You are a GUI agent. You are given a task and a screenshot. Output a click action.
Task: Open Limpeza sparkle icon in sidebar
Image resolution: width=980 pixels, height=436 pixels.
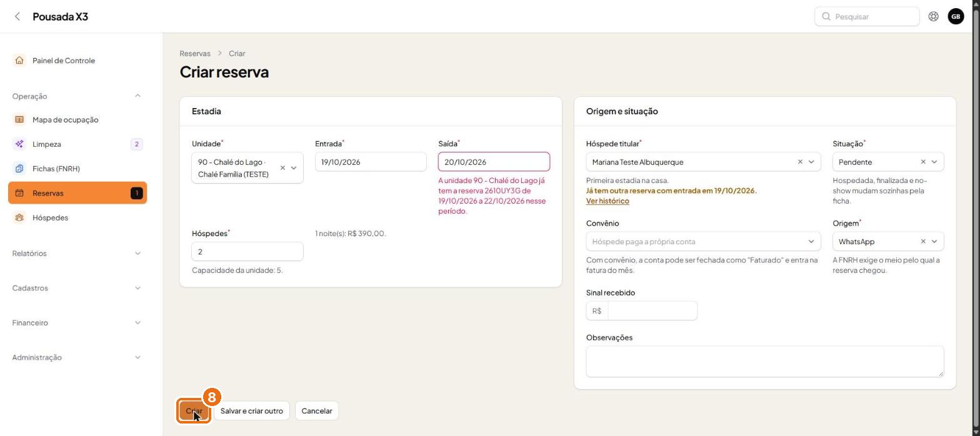coord(19,144)
